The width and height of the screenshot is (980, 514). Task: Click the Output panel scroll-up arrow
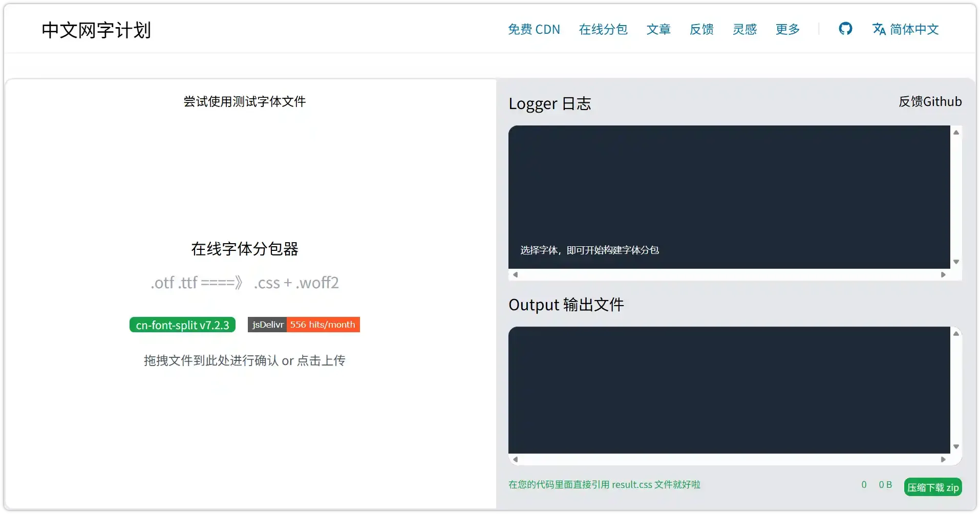955,333
